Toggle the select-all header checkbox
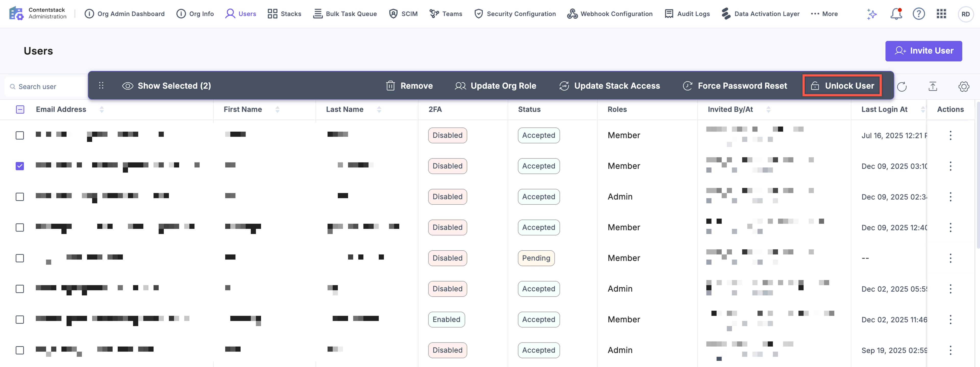Image resolution: width=980 pixels, height=367 pixels. tap(20, 109)
